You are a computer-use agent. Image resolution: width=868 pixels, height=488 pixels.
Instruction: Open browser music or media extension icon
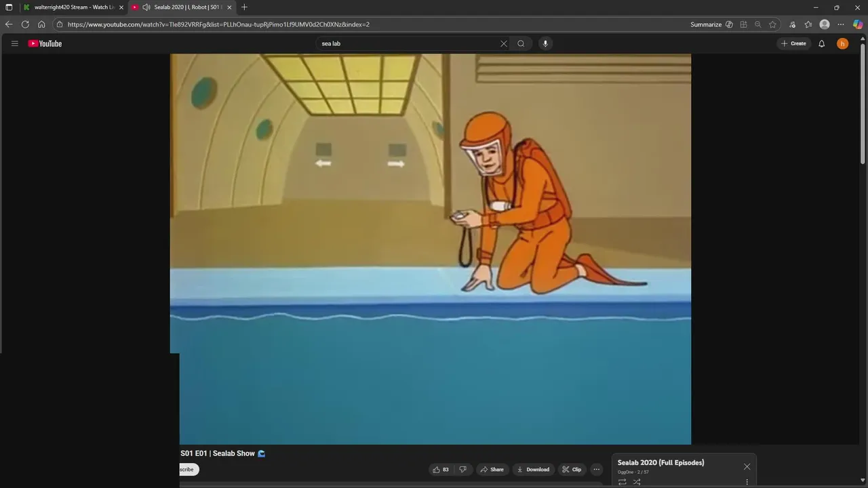(792, 24)
